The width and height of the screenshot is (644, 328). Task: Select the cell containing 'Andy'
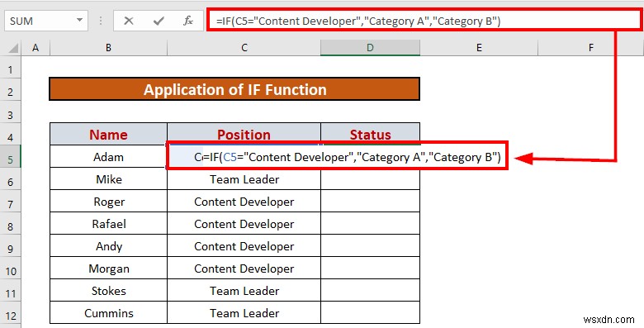tap(108, 246)
